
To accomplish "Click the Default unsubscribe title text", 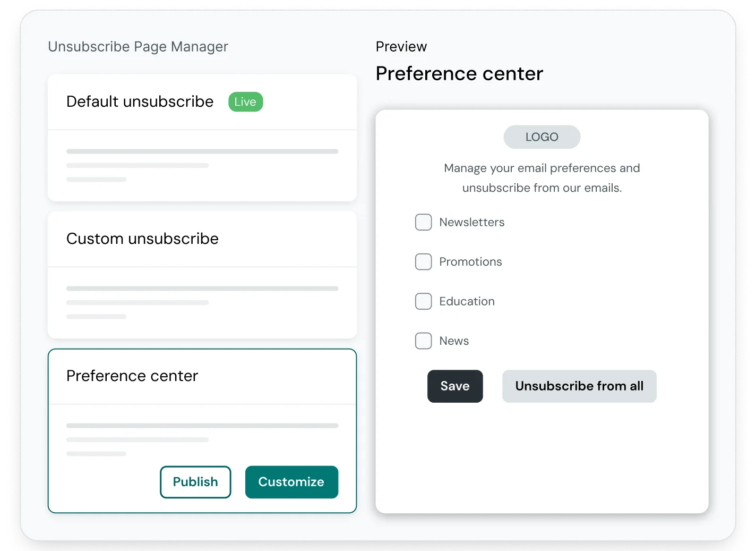I will pos(140,101).
